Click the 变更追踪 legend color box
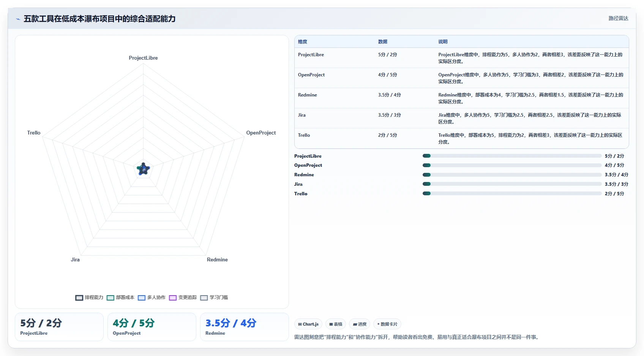 [173, 298]
